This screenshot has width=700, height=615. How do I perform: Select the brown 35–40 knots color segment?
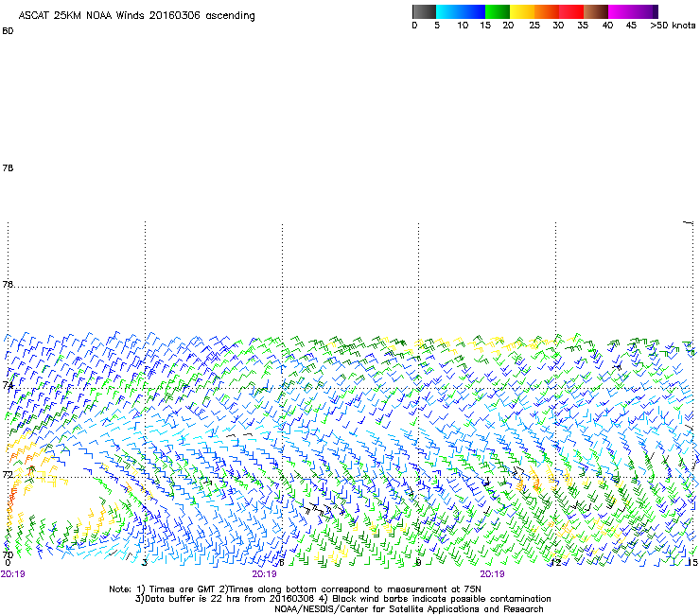[x=596, y=11]
